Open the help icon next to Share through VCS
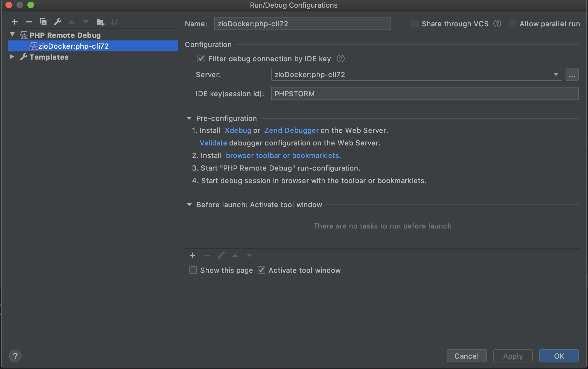The width and height of the screenshot is (588, 369). (x=497, y=24)
